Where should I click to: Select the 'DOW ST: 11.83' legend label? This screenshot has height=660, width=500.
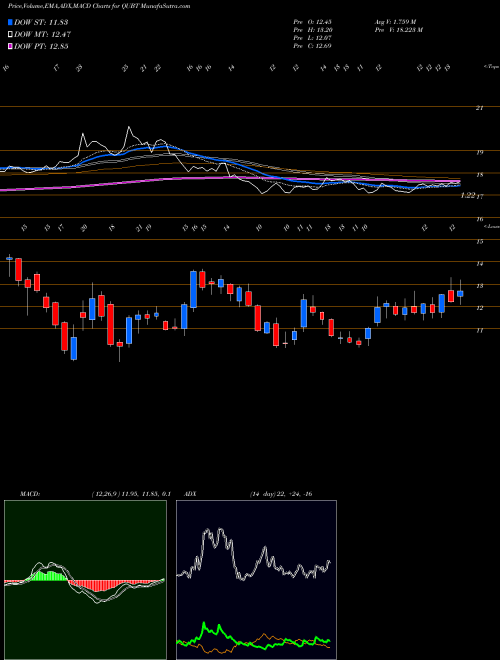pyautogui.click(x=41, y=22)
